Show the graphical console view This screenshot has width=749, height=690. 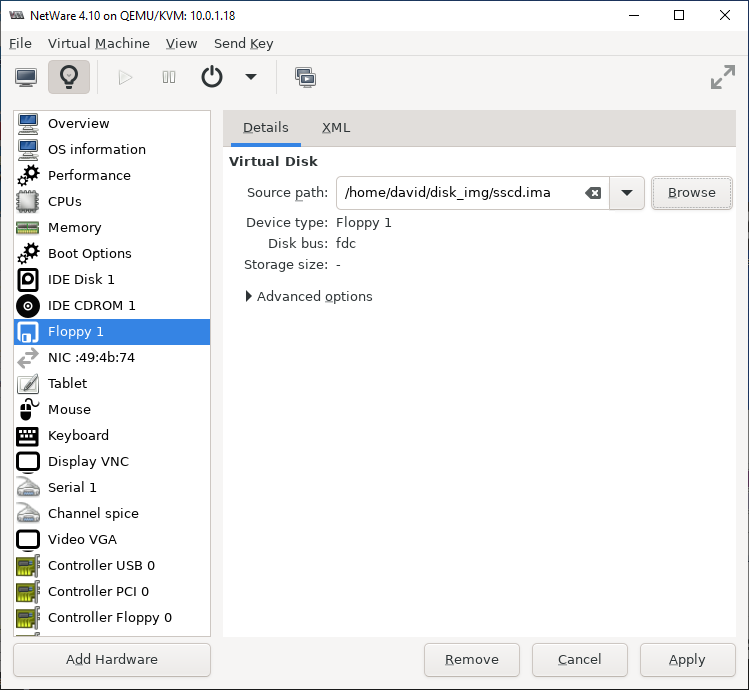pos(26,77)
